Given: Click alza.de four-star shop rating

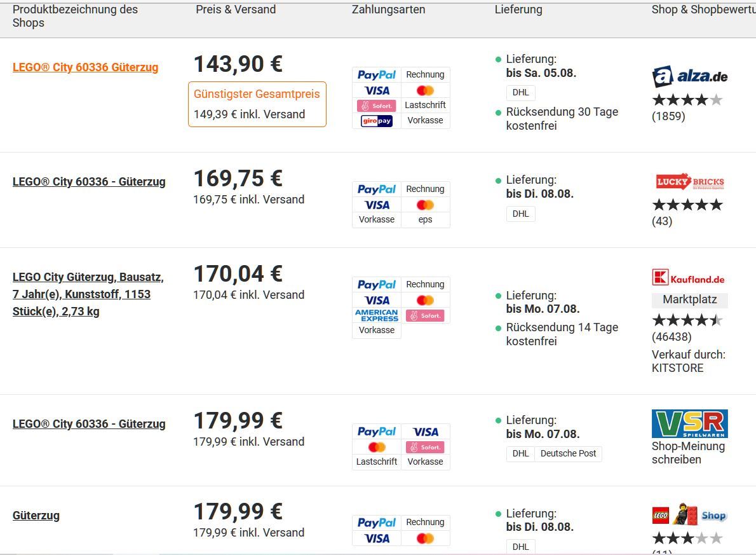Looking at the screenshot, I should point(687,100).
